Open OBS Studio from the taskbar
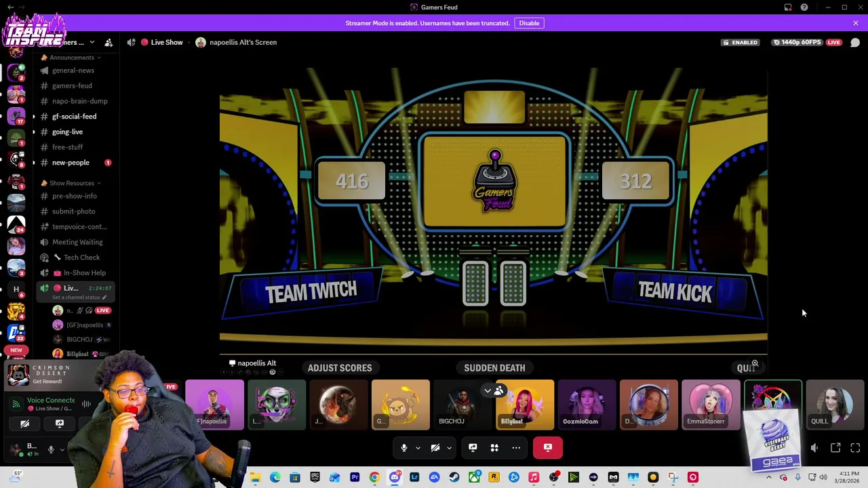 pyautogui.click(x=554, y=478)
